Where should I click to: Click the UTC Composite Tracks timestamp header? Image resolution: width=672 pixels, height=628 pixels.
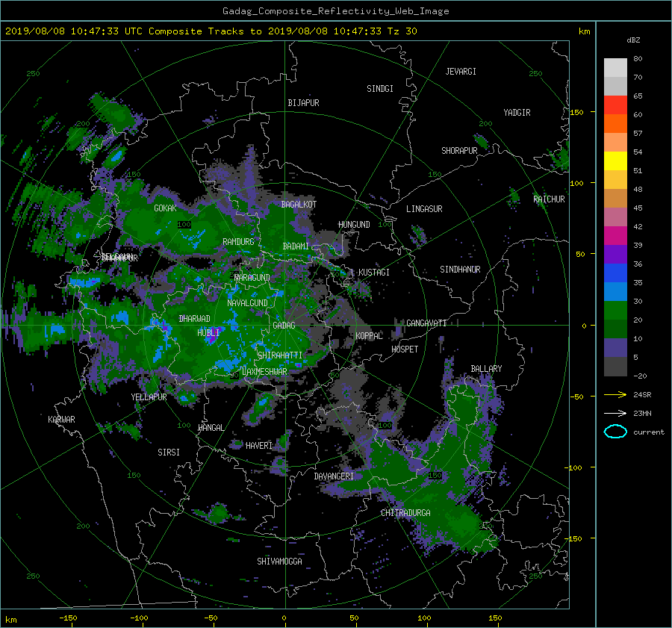point(211,31)
